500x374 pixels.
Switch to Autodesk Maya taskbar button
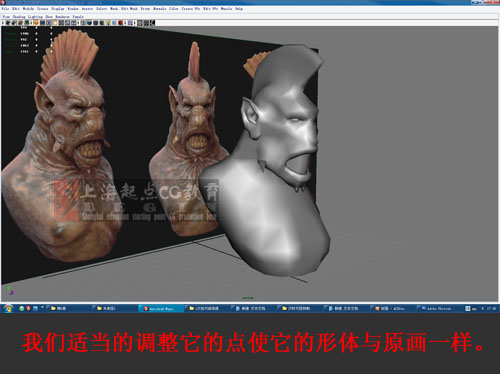[160, 309]
